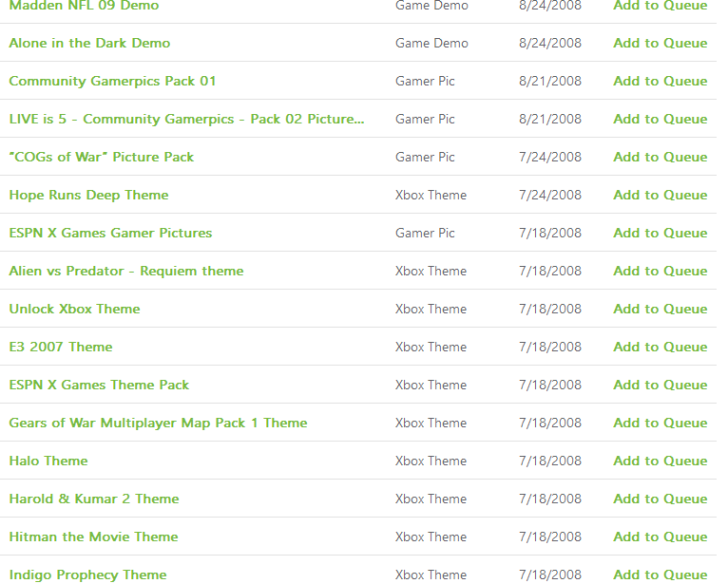Open "COGs of War" Picture Pack
Image resolution: width=728 pixels, height=584 pixels.
click(x=101, y=158)
